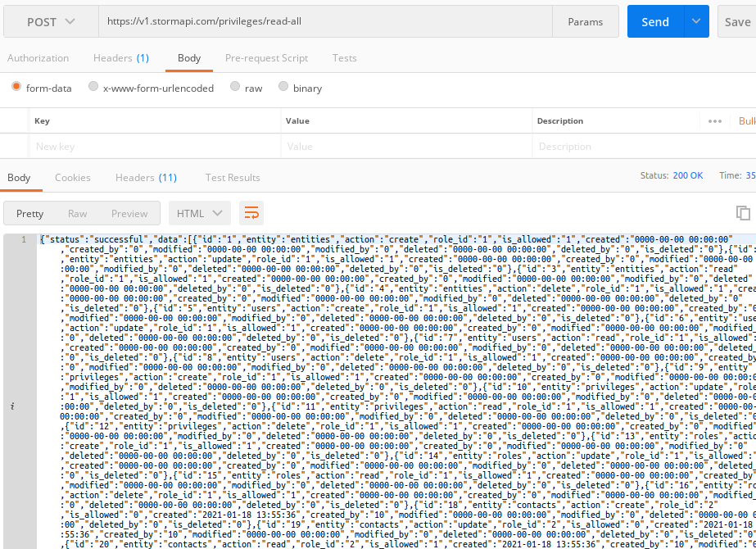Send the request
The width and height of the screenshot is (756, 549).
pos(655,21)
